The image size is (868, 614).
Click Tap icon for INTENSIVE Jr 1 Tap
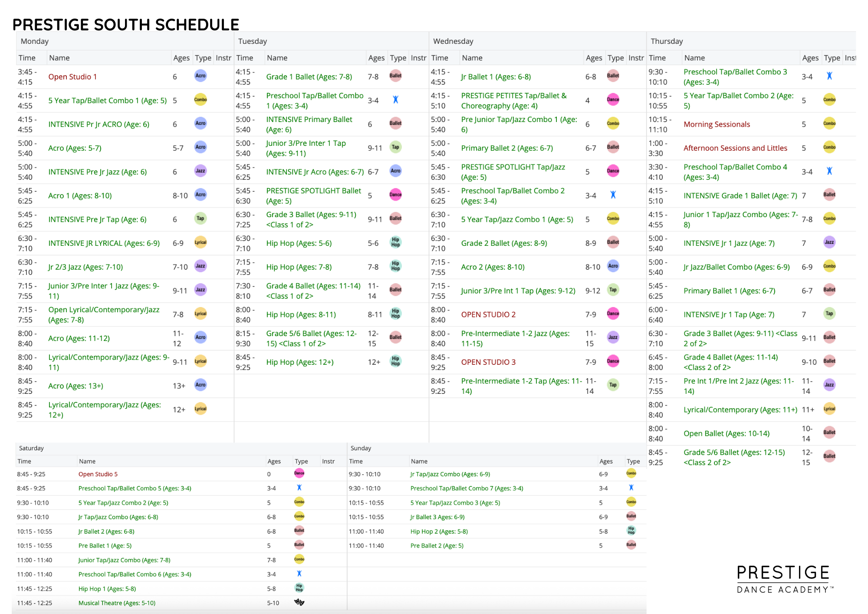(x=829, y=314)
